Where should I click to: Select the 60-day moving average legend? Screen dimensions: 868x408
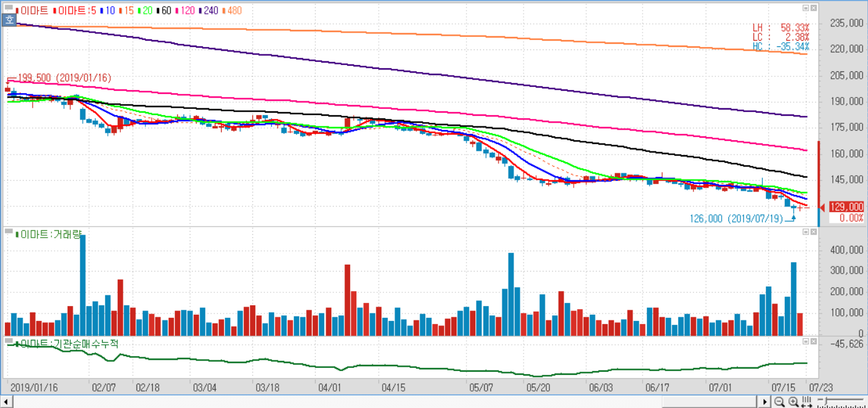click(x=163, y=11)
